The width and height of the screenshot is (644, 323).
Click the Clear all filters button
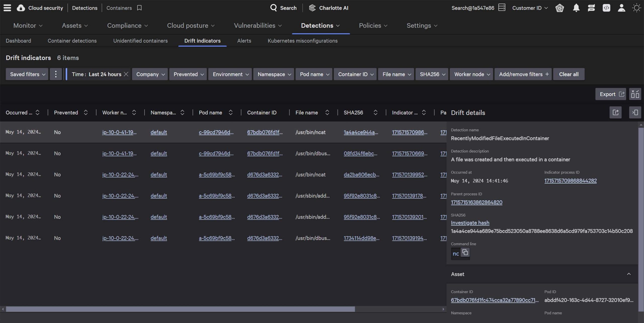click(569, 74)
